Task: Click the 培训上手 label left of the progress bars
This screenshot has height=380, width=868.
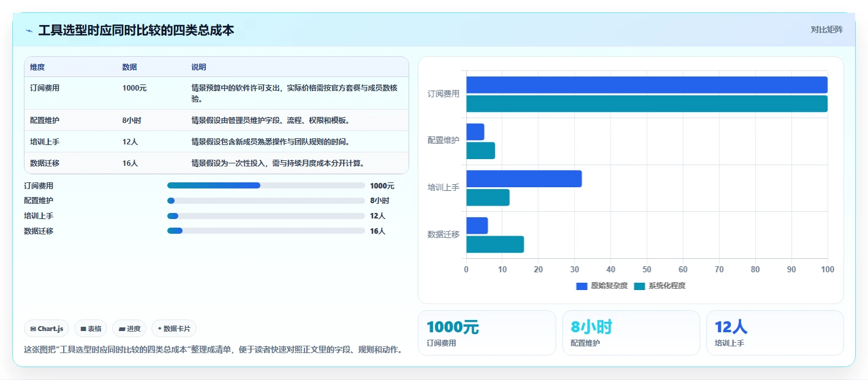Action: point(39,216)
